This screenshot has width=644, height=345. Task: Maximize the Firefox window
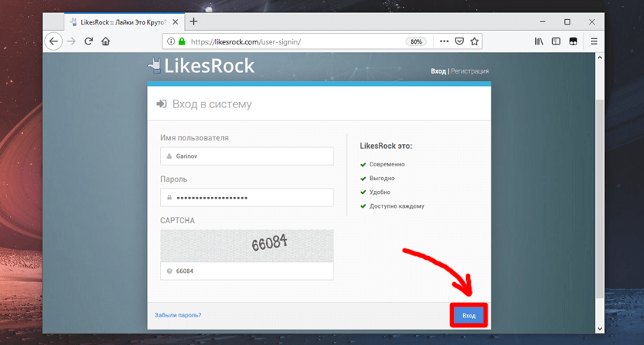pyautogui.click(x=567, y=21)
